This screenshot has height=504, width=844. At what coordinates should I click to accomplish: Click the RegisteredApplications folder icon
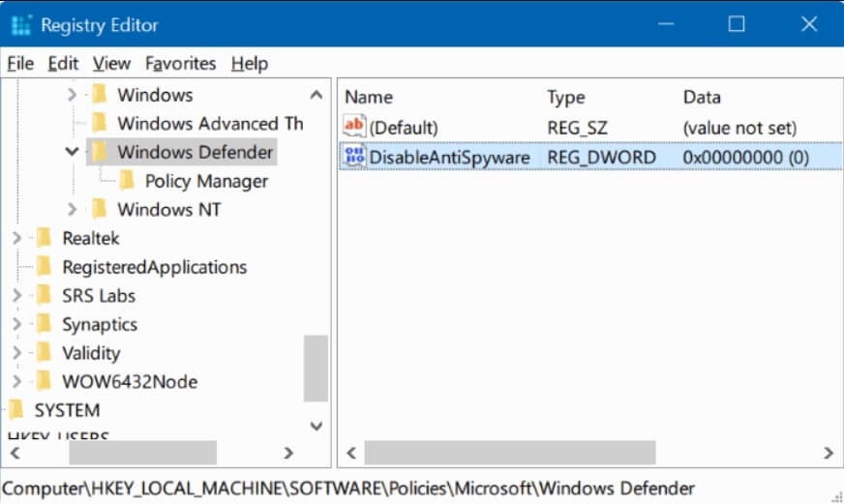pos(45,266)
